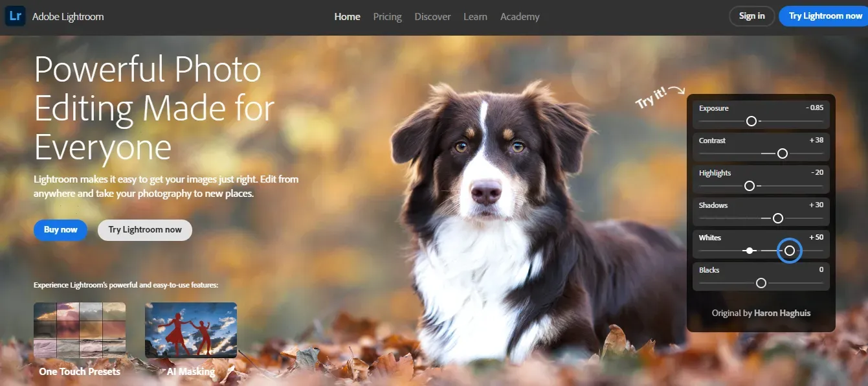Go to the Pricing page
Viewport: 868px width, 386px height.
tap(387, 17)
